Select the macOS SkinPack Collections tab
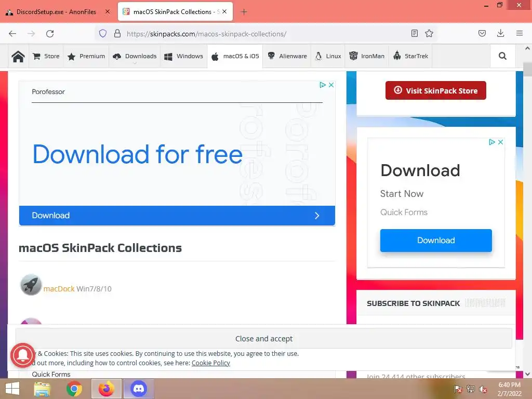 pos(176,12)
